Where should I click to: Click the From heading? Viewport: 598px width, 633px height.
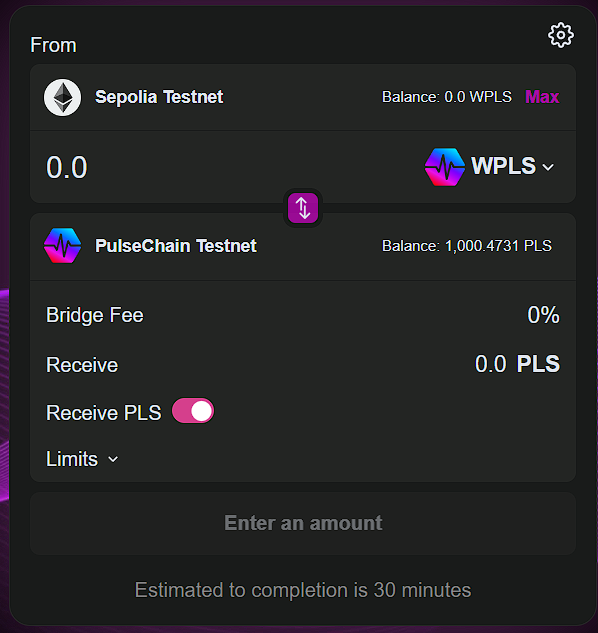point(53,45)
